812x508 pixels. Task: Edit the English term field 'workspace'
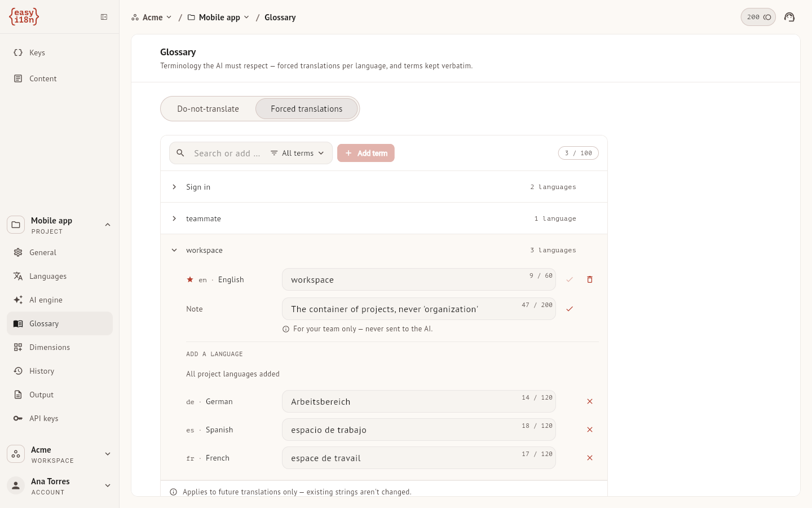point(419,279)
